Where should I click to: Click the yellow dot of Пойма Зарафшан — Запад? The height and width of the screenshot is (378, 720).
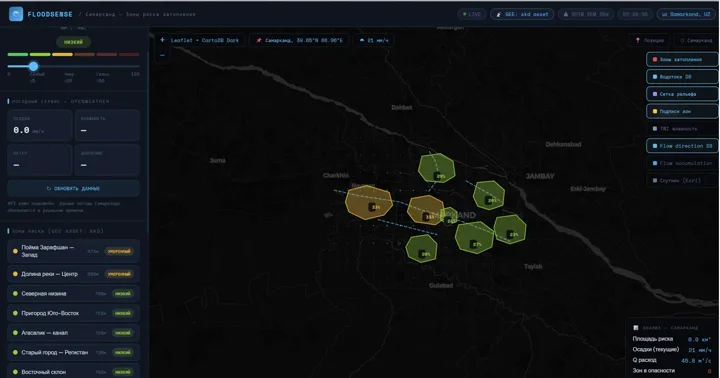click(15, 251)
